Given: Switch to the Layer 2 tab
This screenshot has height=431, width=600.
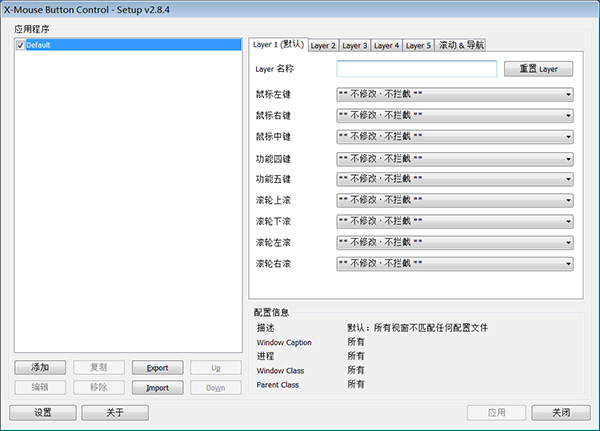Looking at the screenshot, I should coord(323,46).
